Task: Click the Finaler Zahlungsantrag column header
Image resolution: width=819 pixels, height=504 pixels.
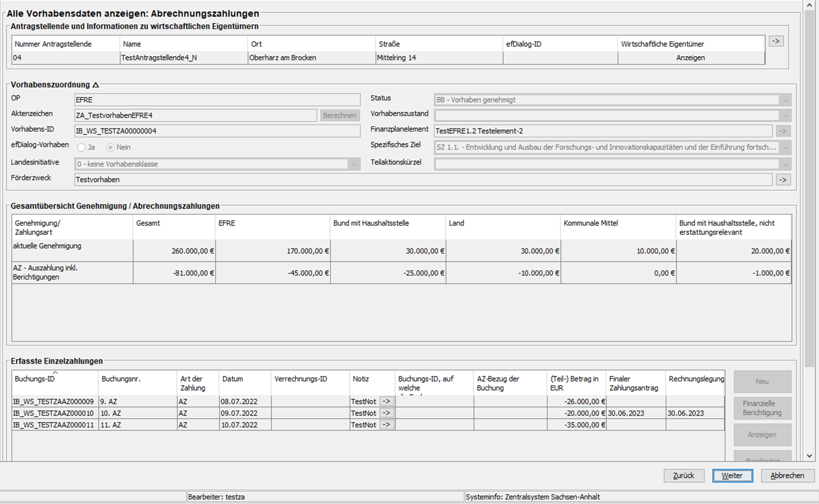Action: [636, 382]
